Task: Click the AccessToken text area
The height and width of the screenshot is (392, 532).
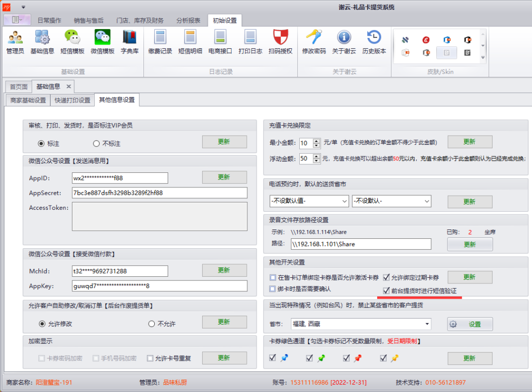Action: click(159, 217)
